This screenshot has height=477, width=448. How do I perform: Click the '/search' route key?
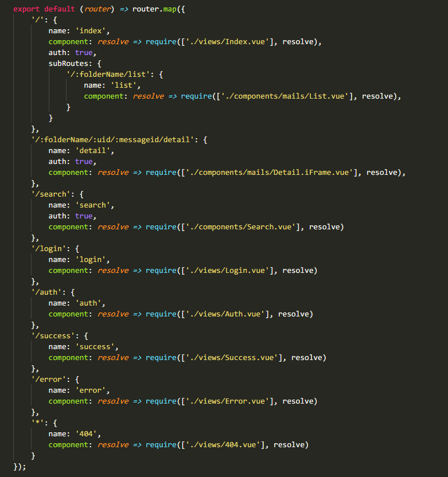tap(51, 194)
